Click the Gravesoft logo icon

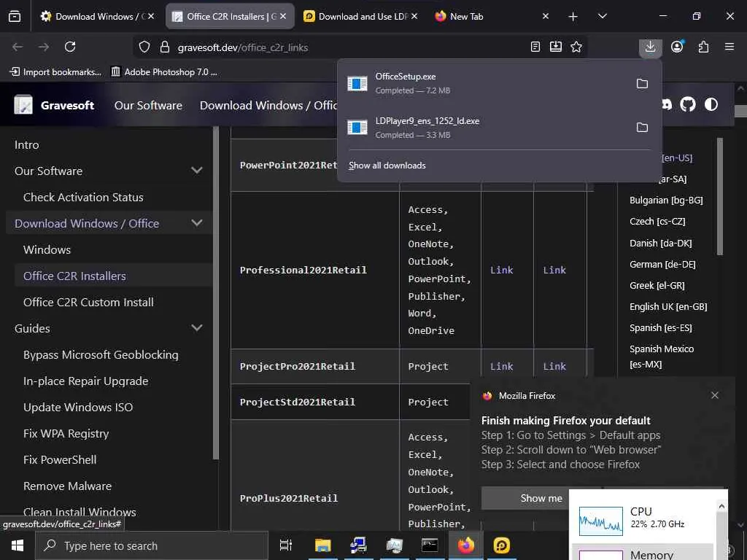pyautogui.click(x=23, y=105)
